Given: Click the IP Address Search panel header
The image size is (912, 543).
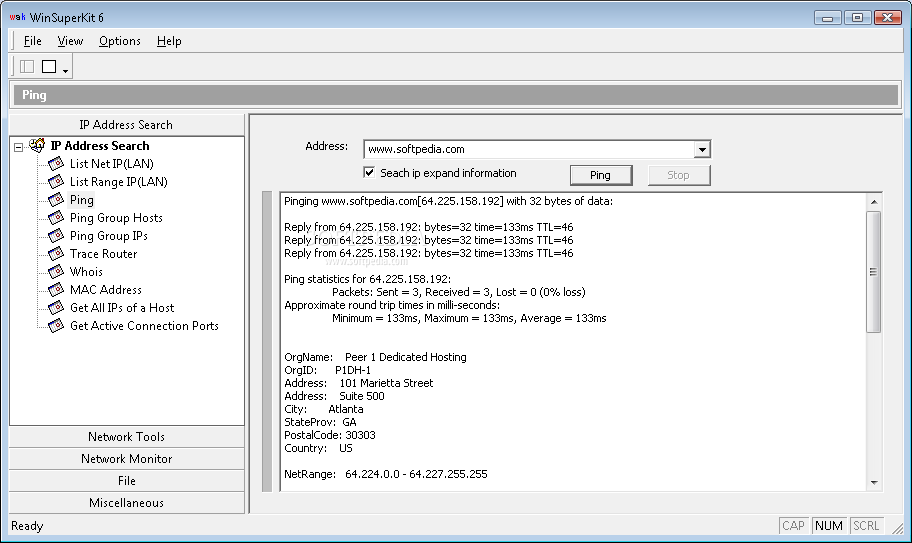Looking at the screenshot, I should 127,125.
